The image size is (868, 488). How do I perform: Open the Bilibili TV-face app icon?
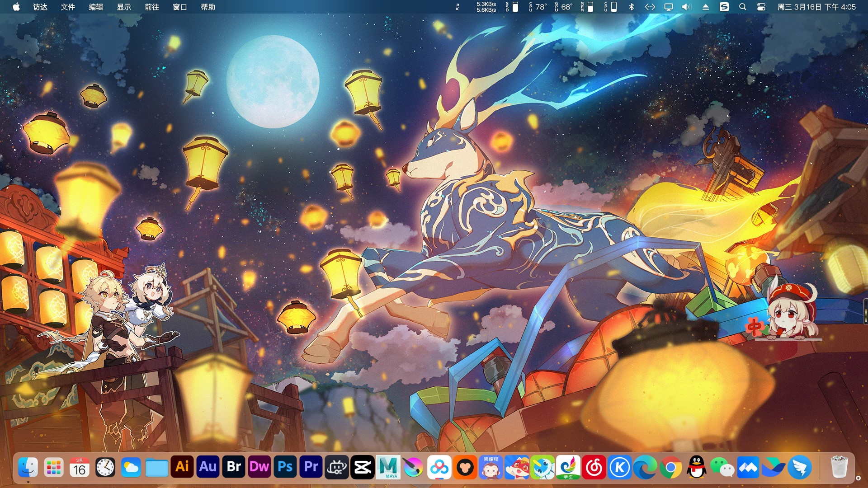coord(337,467)
